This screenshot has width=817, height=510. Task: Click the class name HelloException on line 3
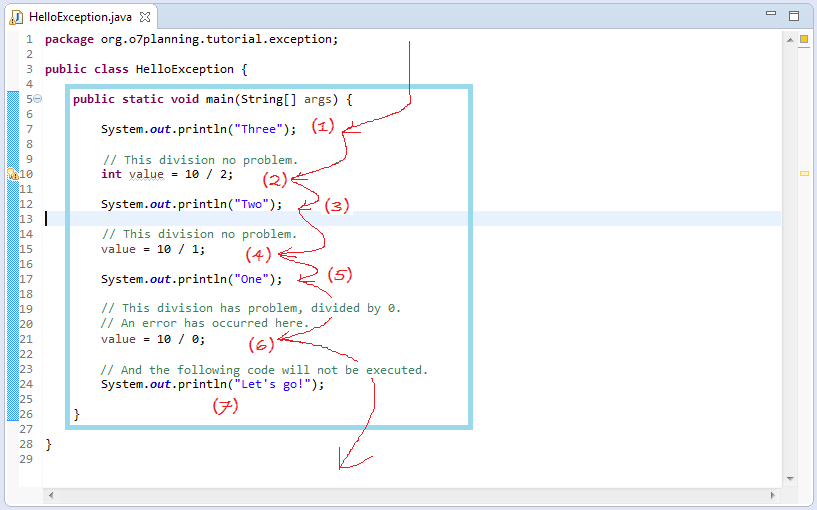[x=184, y=69]
